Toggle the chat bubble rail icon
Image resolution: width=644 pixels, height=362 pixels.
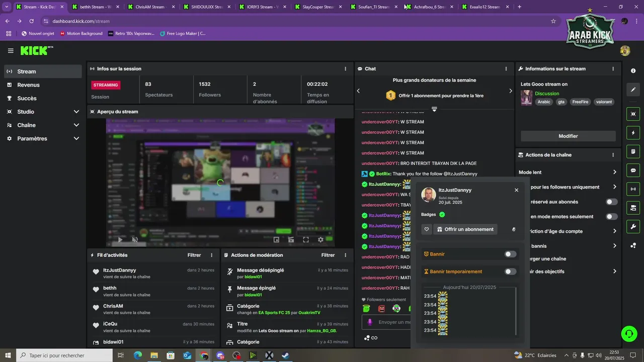(633, 170)
